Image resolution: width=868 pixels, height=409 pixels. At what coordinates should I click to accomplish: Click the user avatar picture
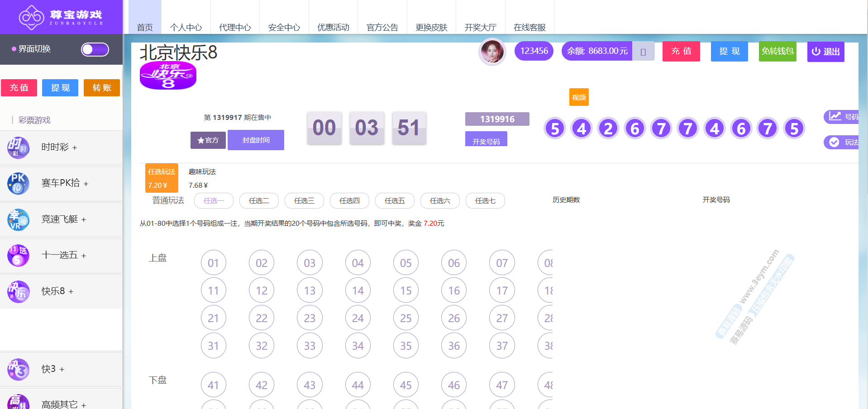tap(492, 52)
